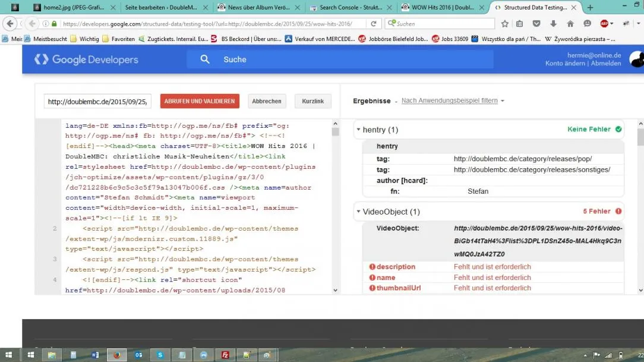644x362 pixels.
Task: Collapse the hentry (1) result section
Action: (358, 130)
